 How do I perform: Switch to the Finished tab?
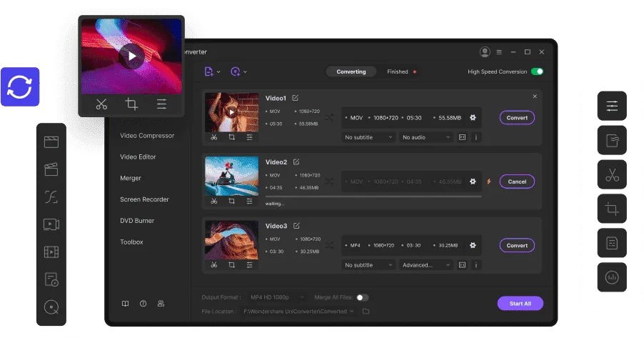click(398, 71)
